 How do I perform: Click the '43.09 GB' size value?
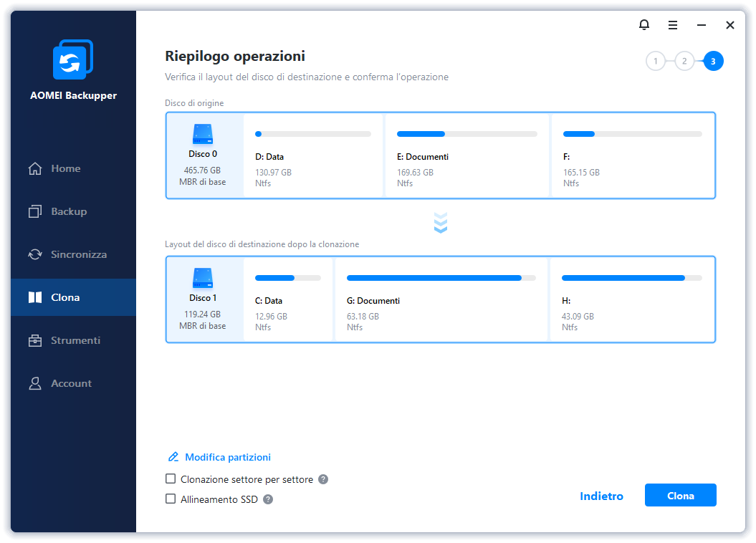(x=578, y=317)
